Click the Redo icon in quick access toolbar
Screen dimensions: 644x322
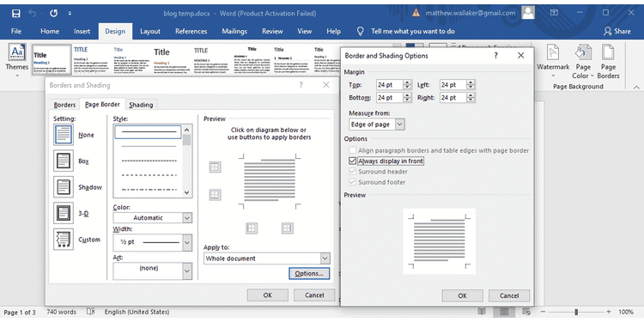[53, 13]
